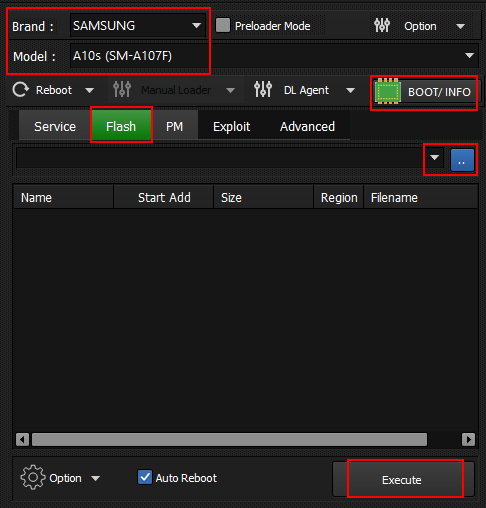This screenshot has width=486, height=508.
Task: Click the gear icon beside bottom Option
Action: (x=33, y=477)
